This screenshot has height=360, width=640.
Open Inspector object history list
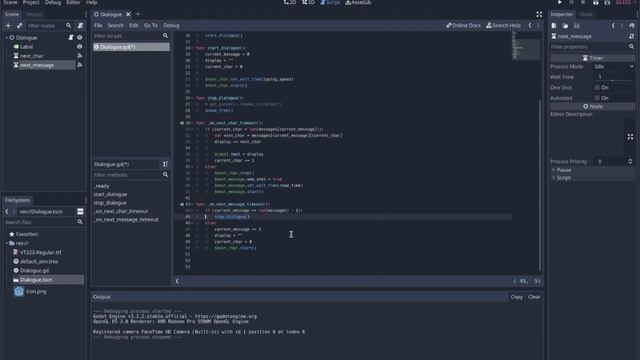pos(632,26)
